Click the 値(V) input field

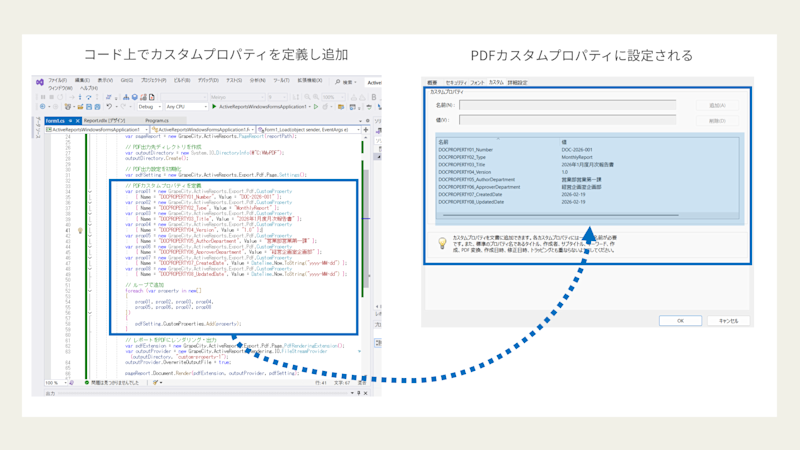(x=567, y=120)
